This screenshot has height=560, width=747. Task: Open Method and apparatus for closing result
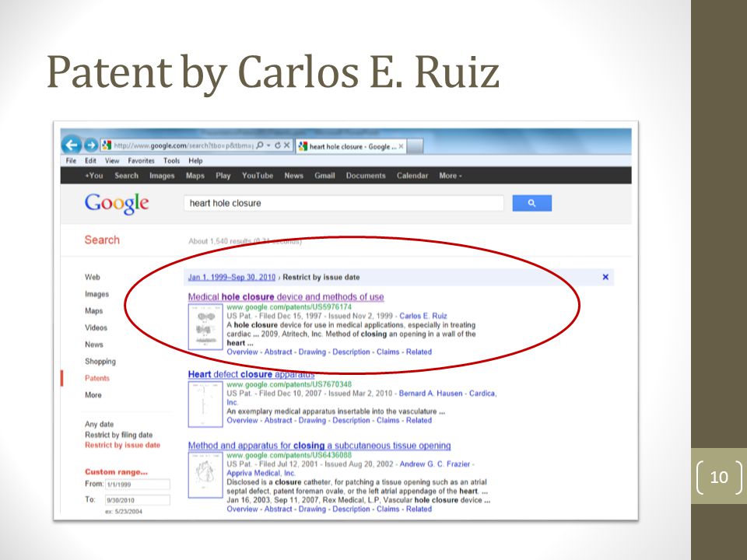tap(319, 445)
